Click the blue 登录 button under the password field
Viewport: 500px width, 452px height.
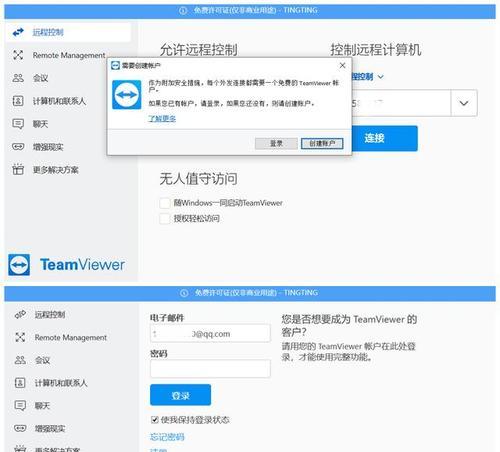[x=180, y=395]
